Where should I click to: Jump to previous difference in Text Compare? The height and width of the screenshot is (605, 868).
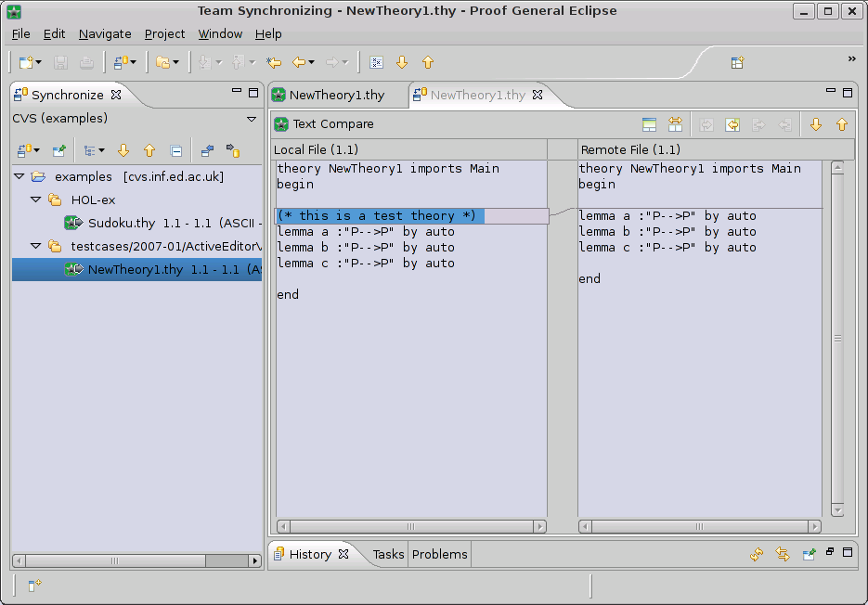pyautogui.click(x=842, y=124)
